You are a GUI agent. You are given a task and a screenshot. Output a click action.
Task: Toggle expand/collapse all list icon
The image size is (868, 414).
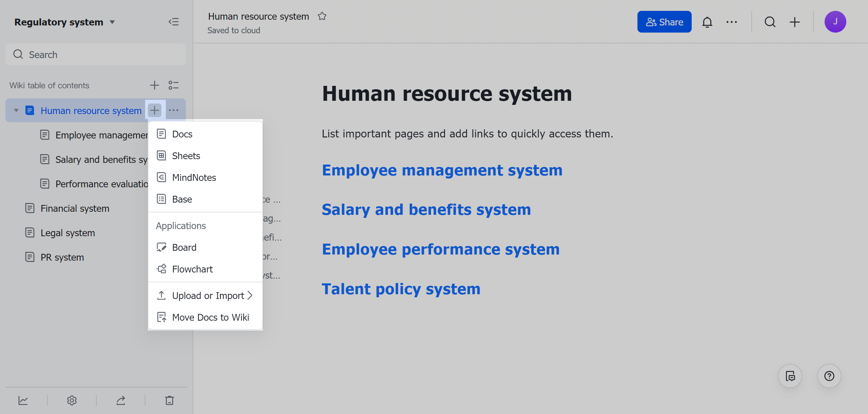tap(174, 85)
